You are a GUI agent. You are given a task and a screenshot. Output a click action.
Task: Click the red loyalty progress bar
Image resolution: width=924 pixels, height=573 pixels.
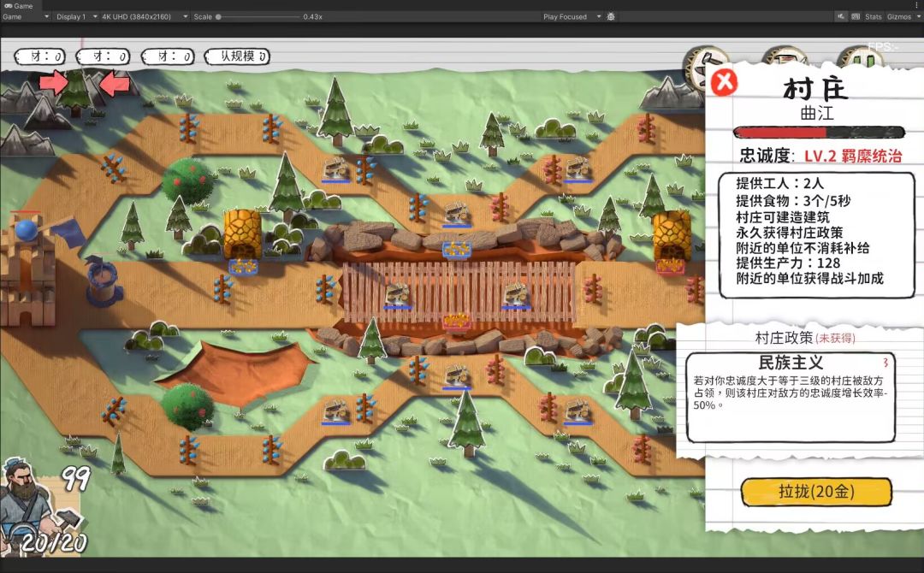(819, 133)
